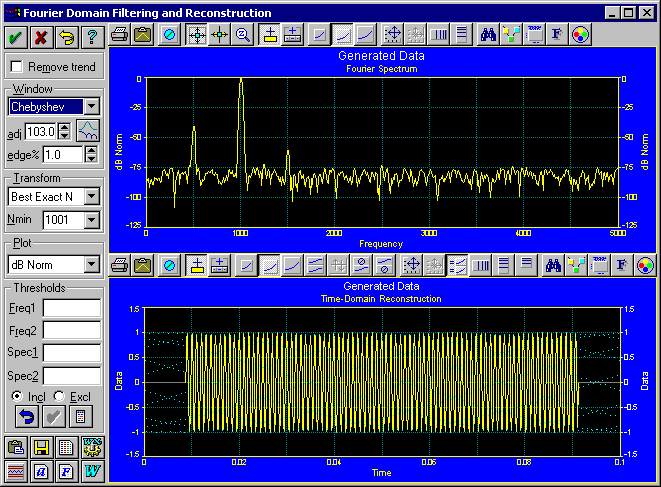Screen dimensions: 661x487
Task: Click the adj value spinner arrows
Action: 64,131
